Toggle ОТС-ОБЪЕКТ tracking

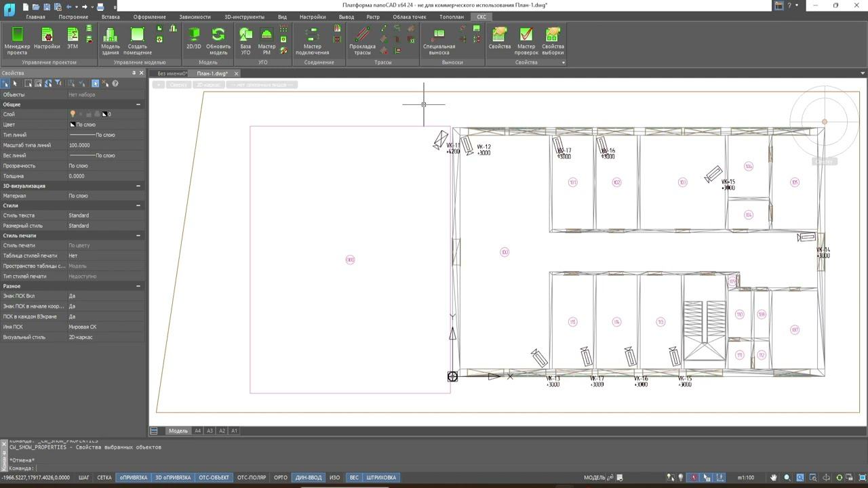click(x=214, y=477)
